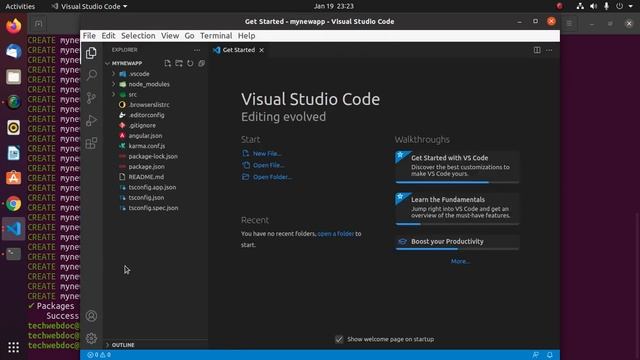Open the Go menu
640x360 pixels.
pyautogui.click(x=189, y=36)
